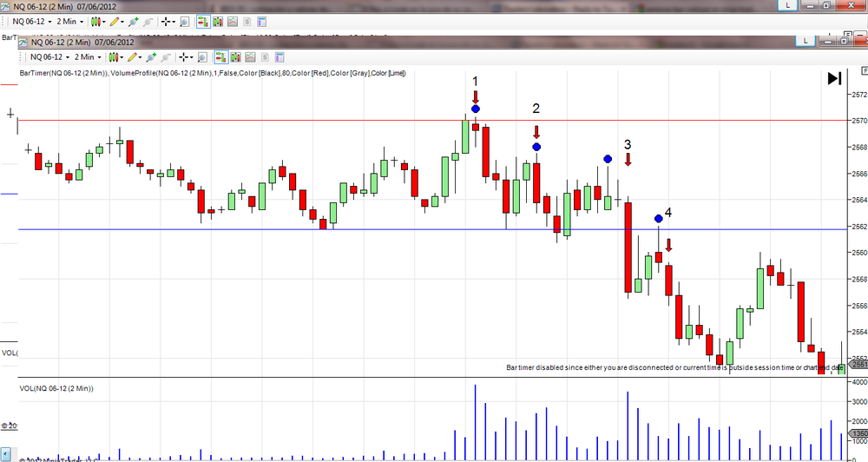Viewport: 868px width, 462px height.
Task: Select the pencil draw tools icon in front chart
Action: click(132, 57)
